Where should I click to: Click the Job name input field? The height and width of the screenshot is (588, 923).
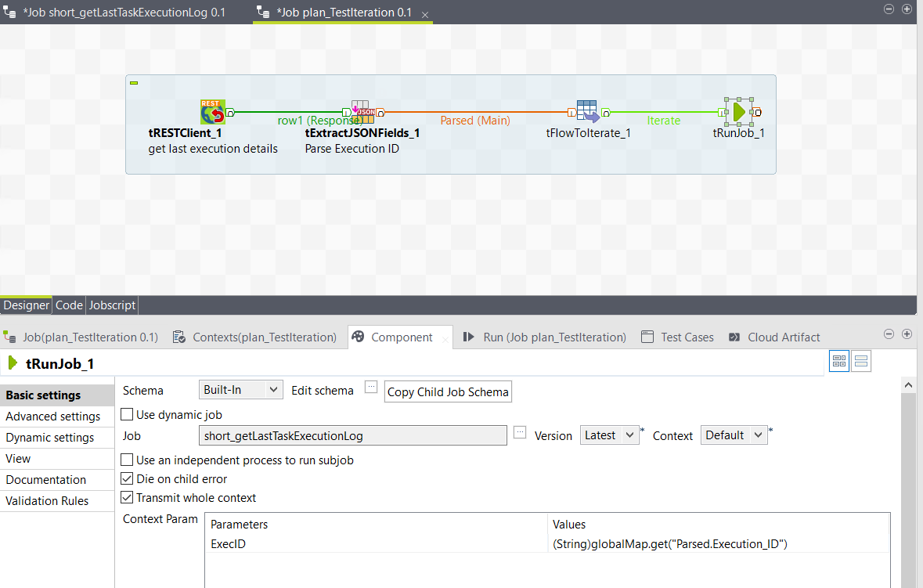(352, 435)
